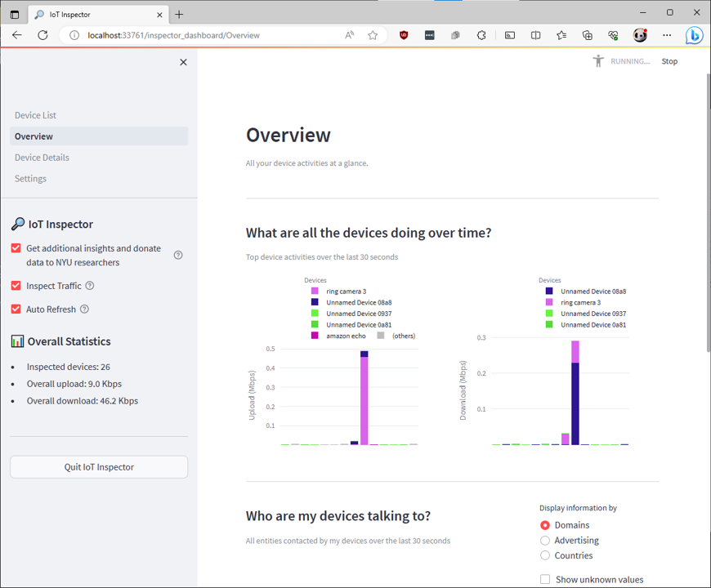The height and width of the screenshot is (588, 711).
Task: Open help for the NYU researchers donation option
Action: tap(177, 255)
